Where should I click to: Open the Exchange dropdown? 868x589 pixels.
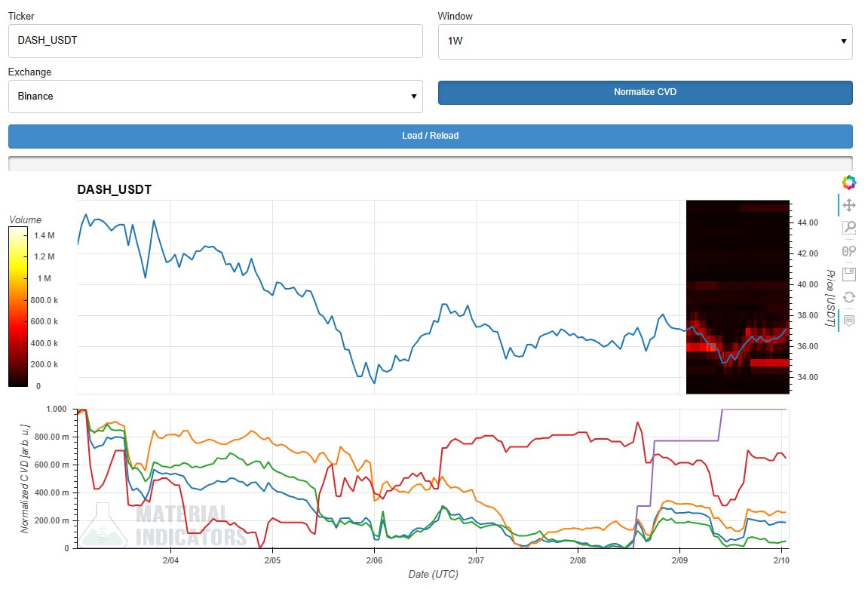click(215, 97)
